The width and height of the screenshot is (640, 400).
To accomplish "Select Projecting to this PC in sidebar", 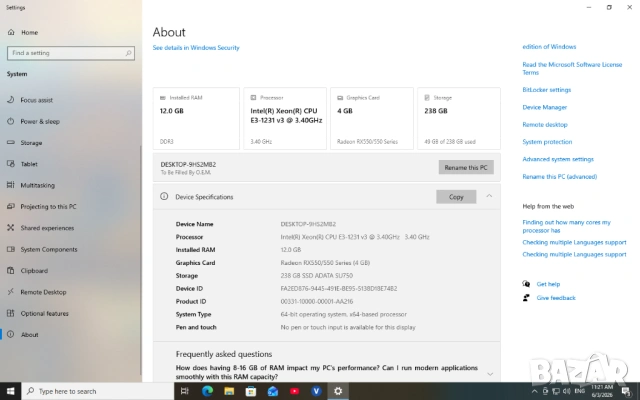I will (48, 206).
